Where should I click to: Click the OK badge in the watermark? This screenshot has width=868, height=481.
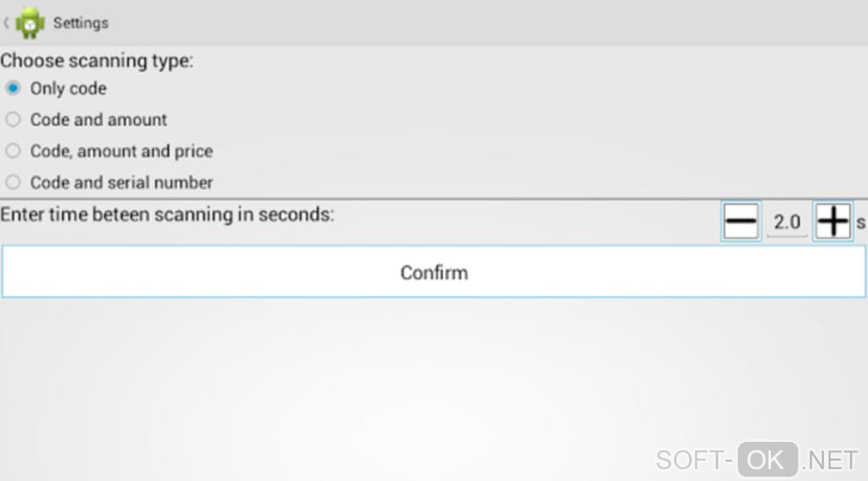click(768, 460)
